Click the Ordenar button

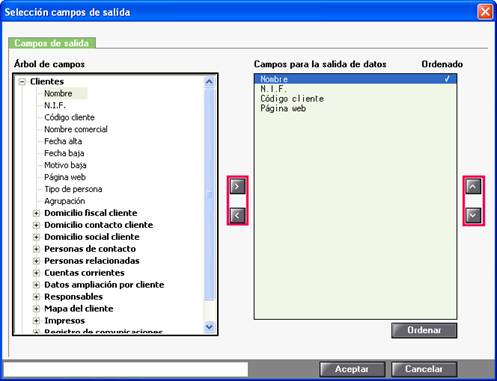point(424,330)
